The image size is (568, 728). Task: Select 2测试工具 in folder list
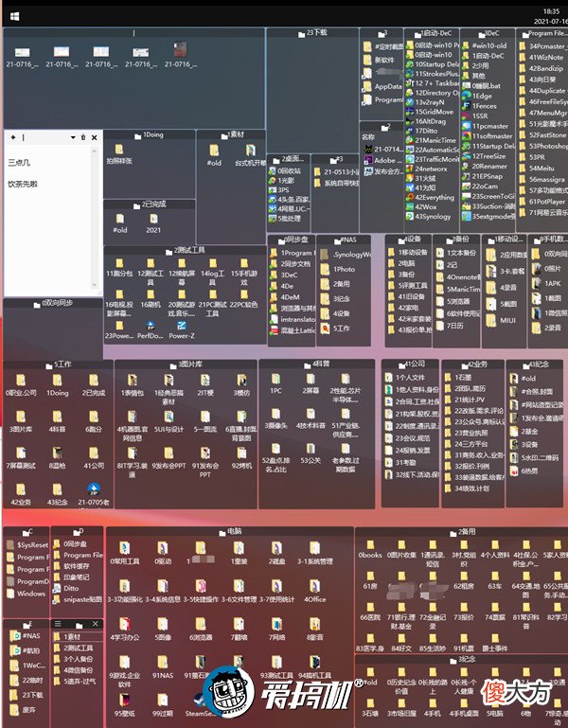74,648
